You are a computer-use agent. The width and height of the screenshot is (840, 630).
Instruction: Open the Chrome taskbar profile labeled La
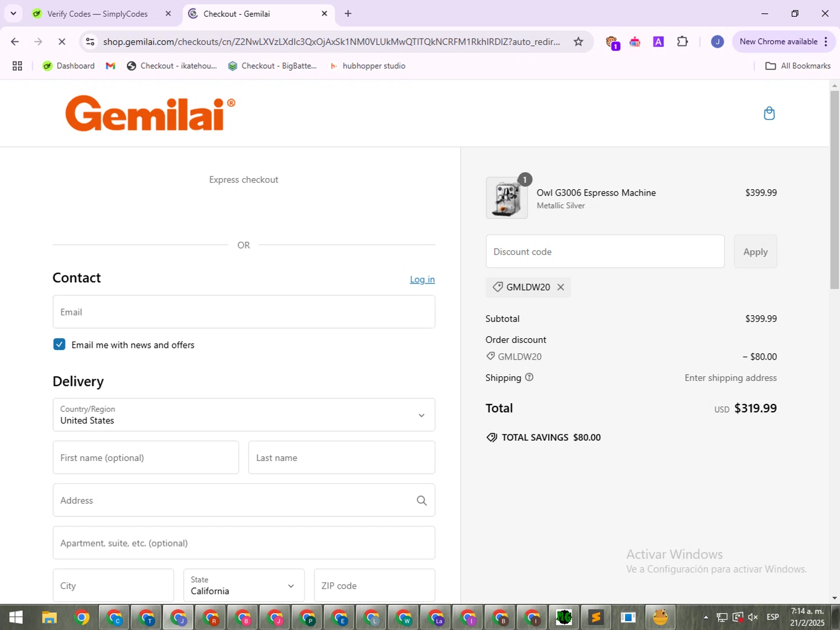coord(436,618)
